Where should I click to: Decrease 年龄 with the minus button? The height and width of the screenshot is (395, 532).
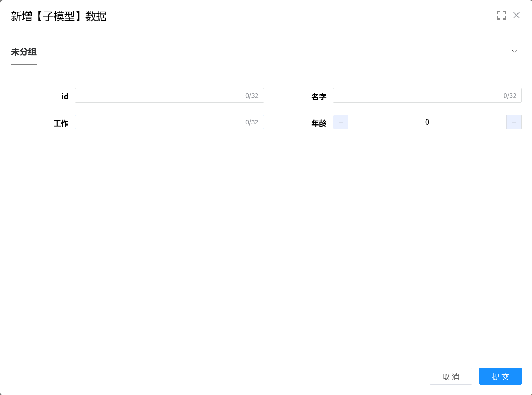pyautogui.click(x=341, y=122)
